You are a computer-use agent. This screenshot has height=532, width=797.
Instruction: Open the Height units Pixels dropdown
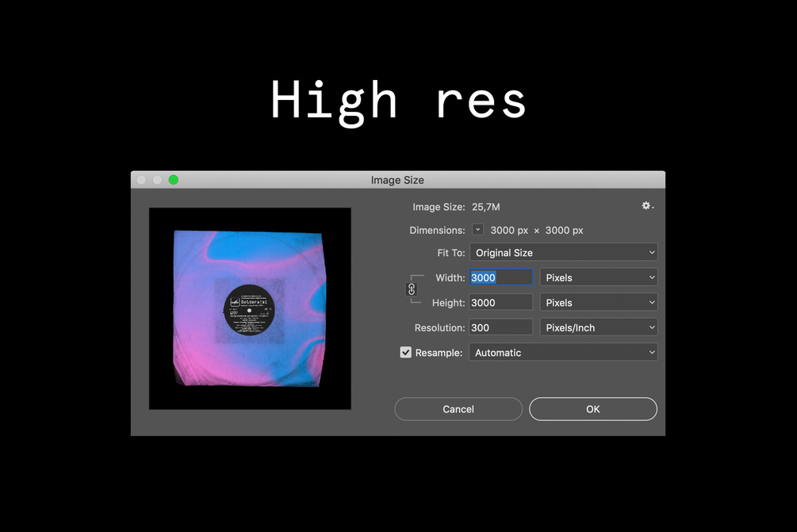click(x=599, y=302)
